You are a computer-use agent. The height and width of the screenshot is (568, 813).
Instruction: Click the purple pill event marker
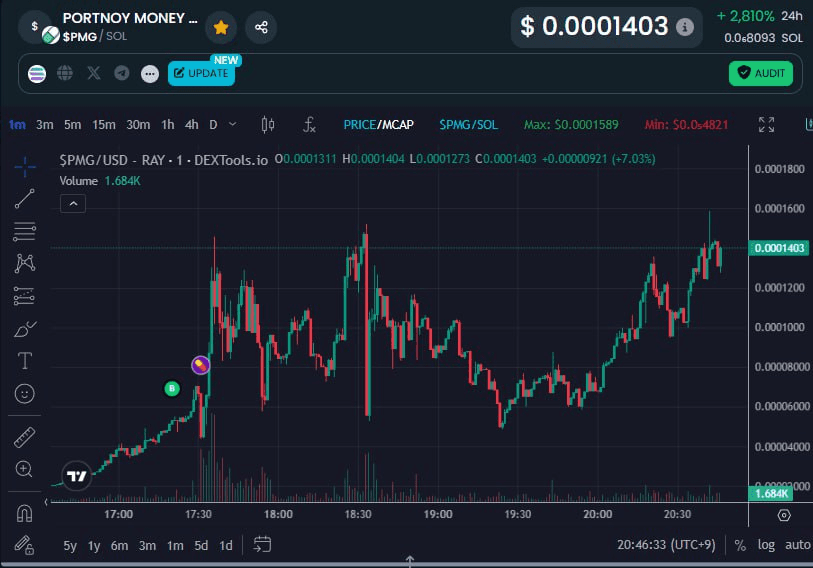point(201,365)
